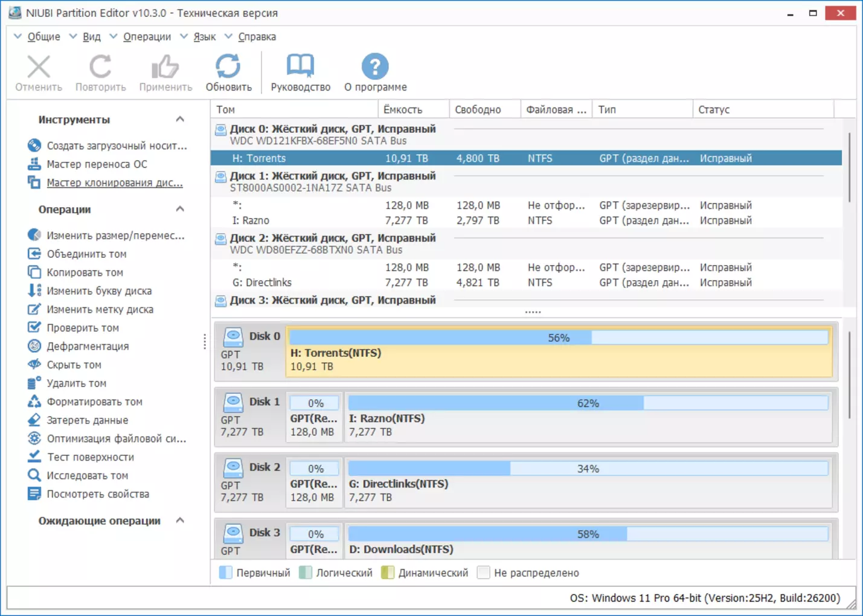The image size is (863, 616).
Task: Collapse the Операции section chevron
Action: 180,210
